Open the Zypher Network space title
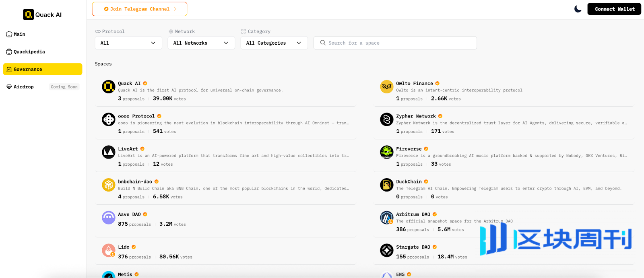The height and width of the screenshot is (278, 644). coord(416,116)
